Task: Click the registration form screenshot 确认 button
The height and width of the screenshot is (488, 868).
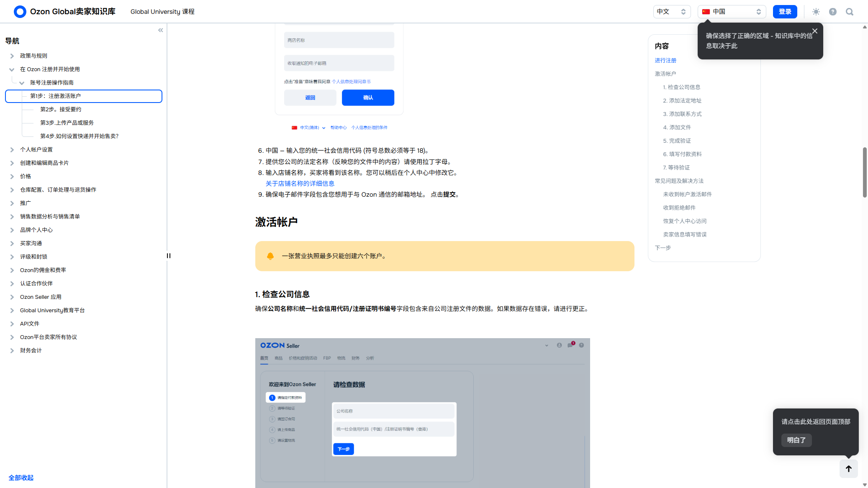Action: click(368, 98)
